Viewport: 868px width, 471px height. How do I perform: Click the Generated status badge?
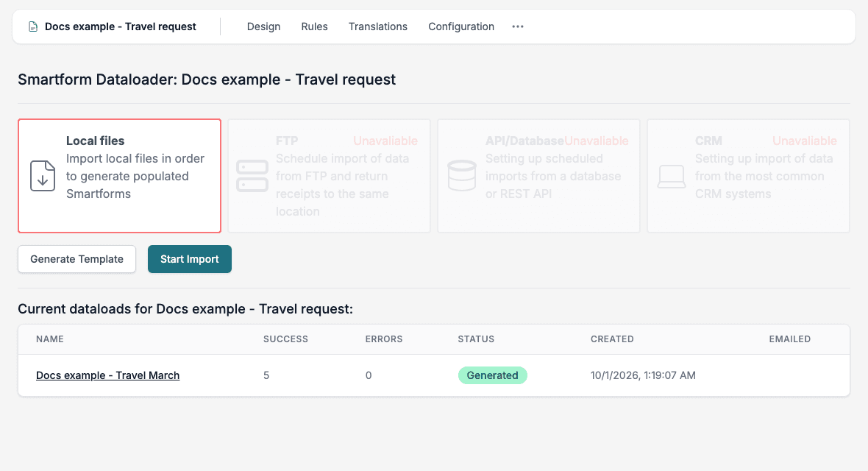click(493, 375)
